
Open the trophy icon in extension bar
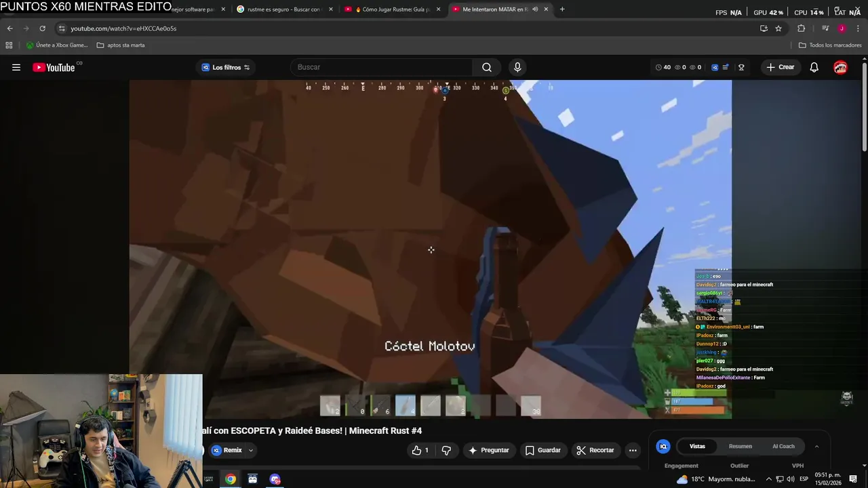coord(741,67)
